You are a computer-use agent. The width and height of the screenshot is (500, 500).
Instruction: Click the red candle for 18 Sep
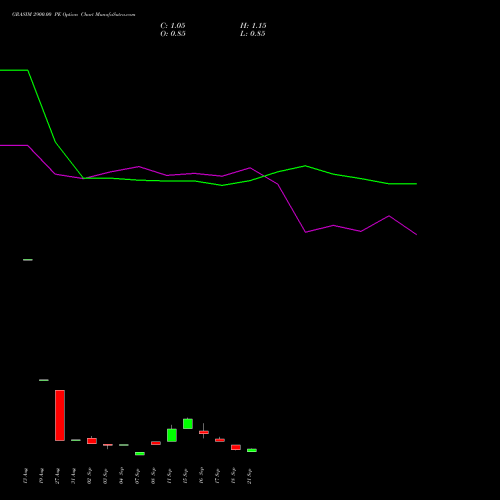click(236, 447)
